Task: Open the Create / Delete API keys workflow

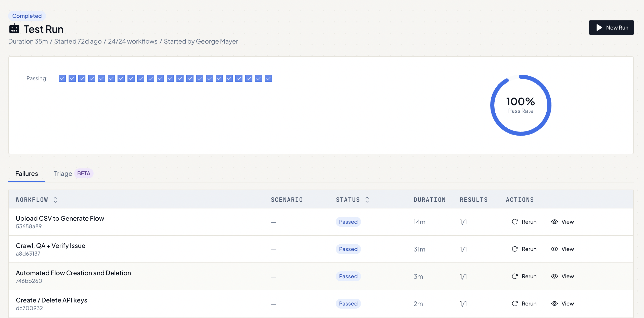Action: [x=51, y=300]
